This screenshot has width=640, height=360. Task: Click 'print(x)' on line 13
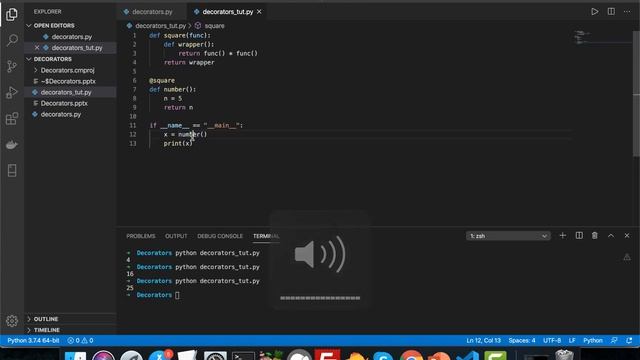[178, 143]
